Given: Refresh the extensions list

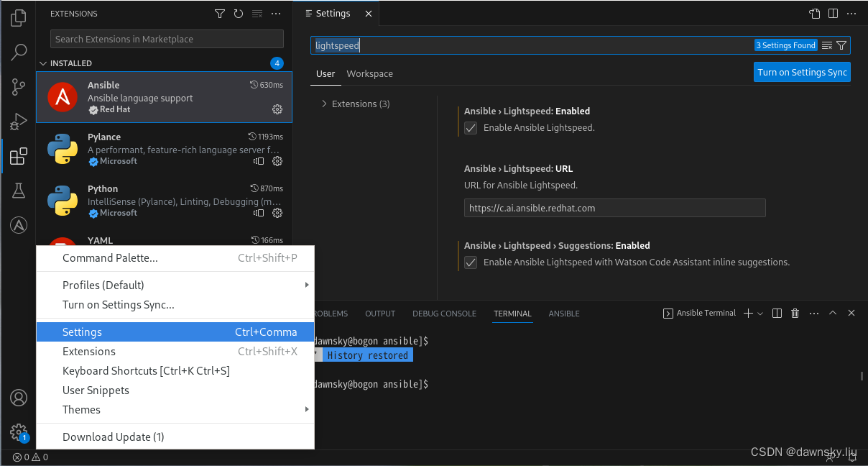Looking at the screenshot, I should [239, 14].
